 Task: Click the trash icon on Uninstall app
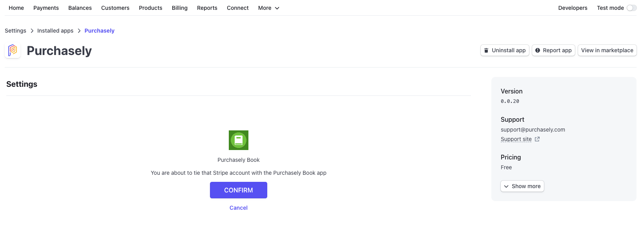tap(486, 50)
